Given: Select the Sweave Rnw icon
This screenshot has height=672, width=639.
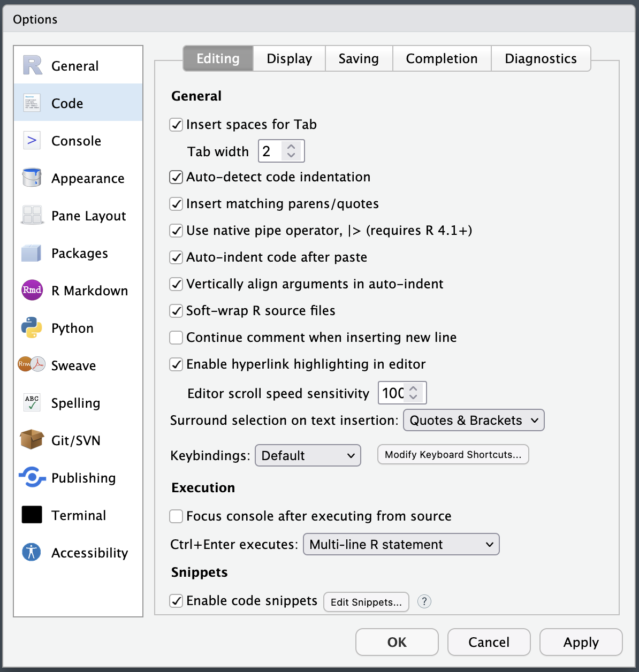Looking at the screenshot, I should (x=32, y=364).
